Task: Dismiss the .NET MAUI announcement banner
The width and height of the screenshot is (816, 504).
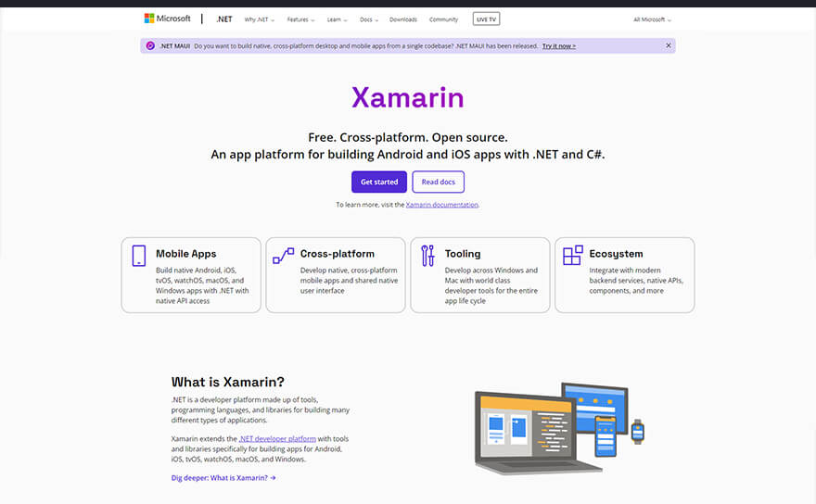Action: [x=668, y=45]
